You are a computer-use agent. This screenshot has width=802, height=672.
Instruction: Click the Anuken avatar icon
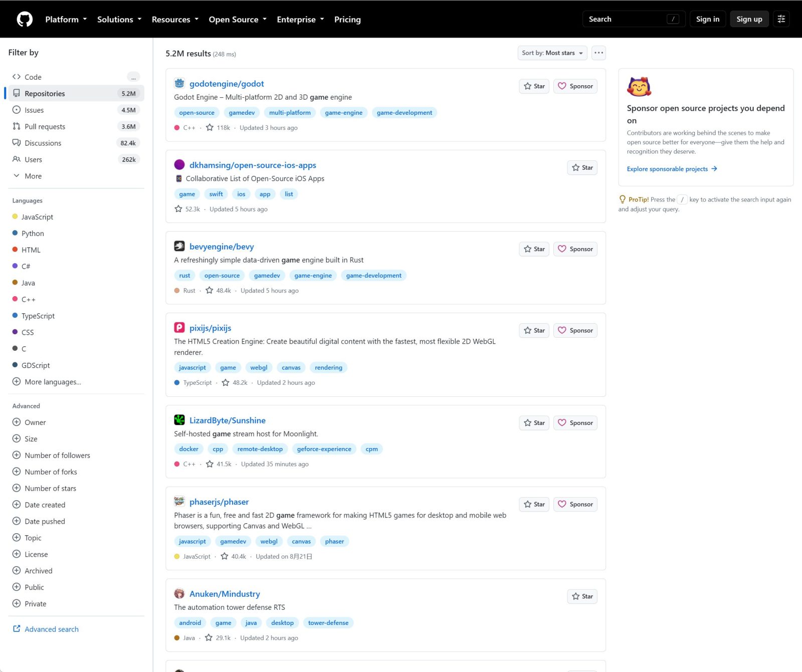[x=179, y=594]
